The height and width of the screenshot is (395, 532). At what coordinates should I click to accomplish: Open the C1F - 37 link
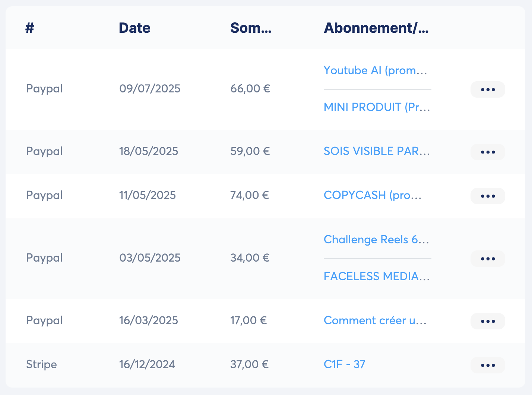coord(344,364)
